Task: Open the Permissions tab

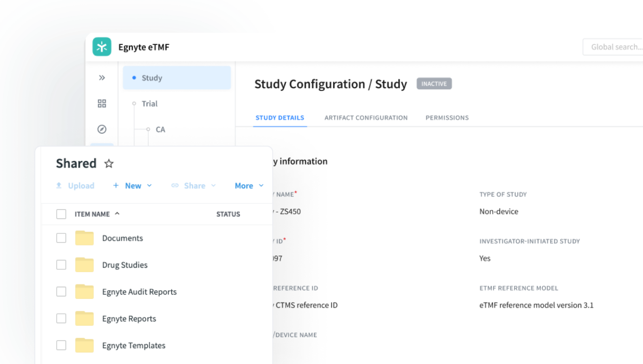Action: (447, 118)
